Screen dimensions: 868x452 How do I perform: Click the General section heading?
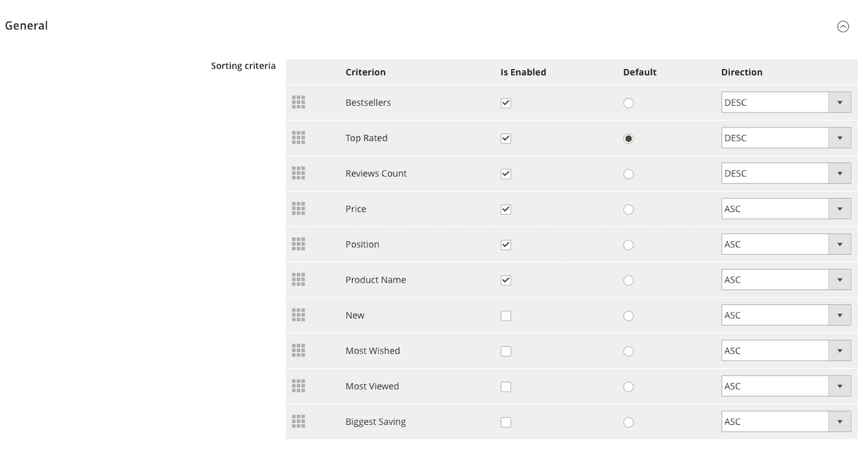click(x=26, y=26)
